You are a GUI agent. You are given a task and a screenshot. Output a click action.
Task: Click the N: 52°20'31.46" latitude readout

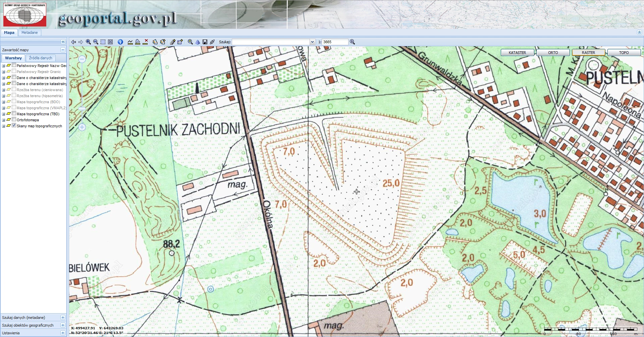(x=85, y=333)
